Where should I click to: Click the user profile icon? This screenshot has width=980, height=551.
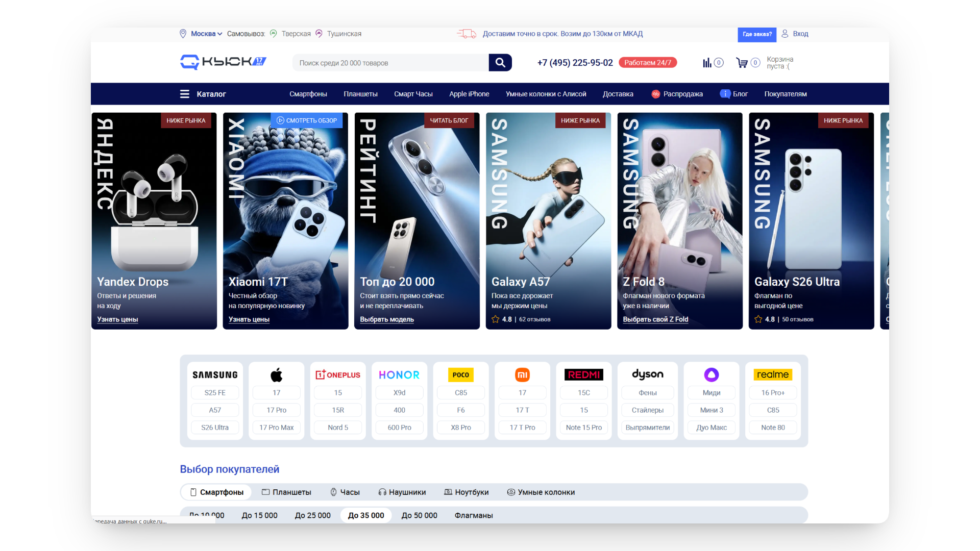[785, 34]
